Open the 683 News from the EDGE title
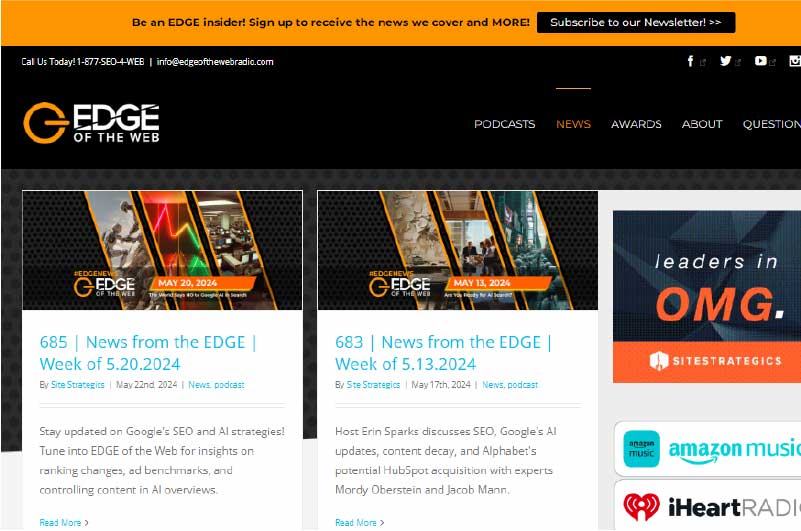This screenshot has width=801, height=531. (443, 353)
